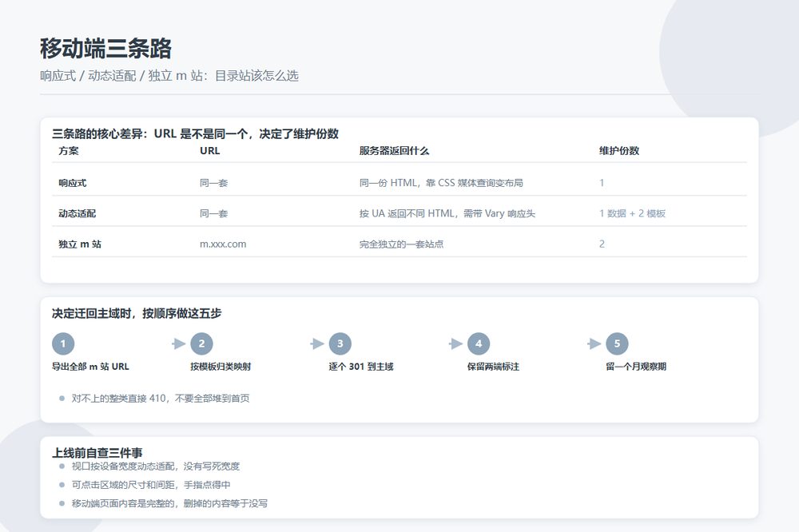Click maintenance count 1 in 响应式 row

point(602,183)
